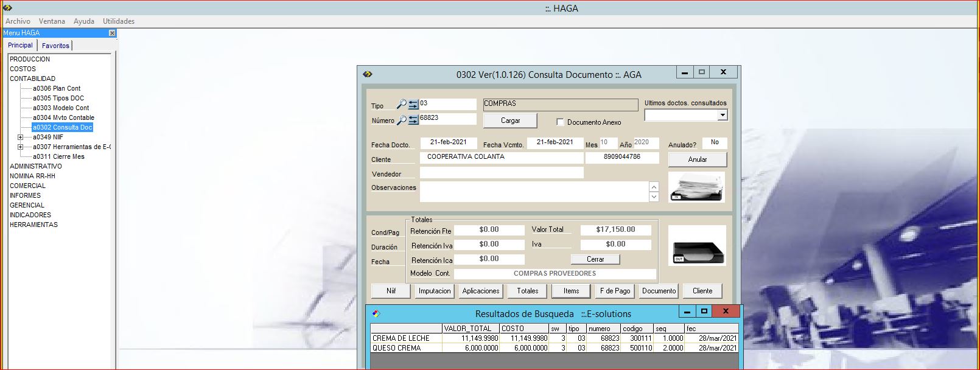Click the arrows icon beside the Número field
Screen dimensions: 980x370
[x=413, y=120]
